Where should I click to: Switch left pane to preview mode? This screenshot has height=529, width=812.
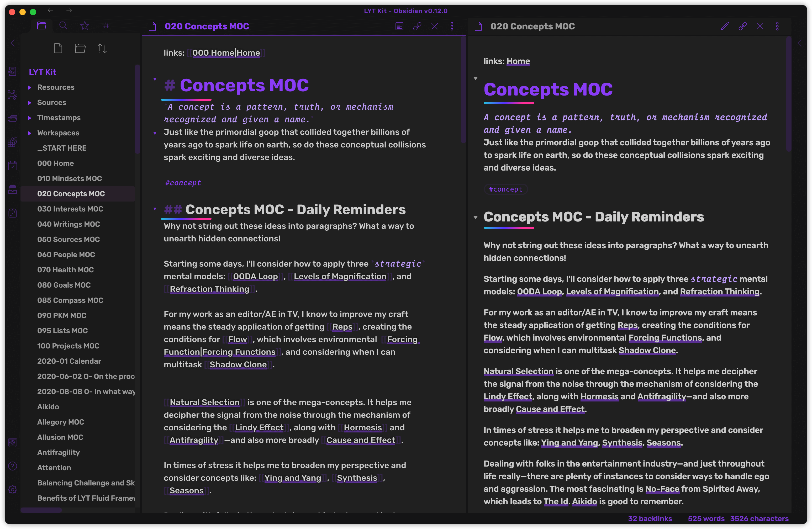tap(399, 26)
